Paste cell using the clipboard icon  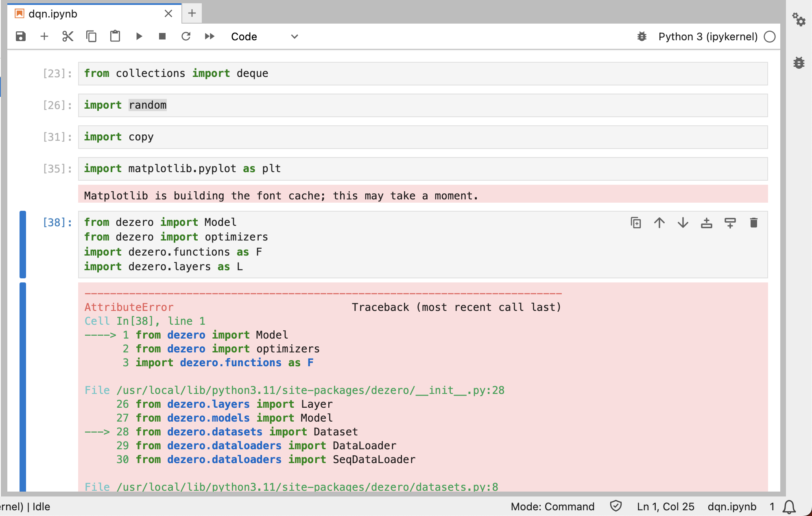click(115, 37)
